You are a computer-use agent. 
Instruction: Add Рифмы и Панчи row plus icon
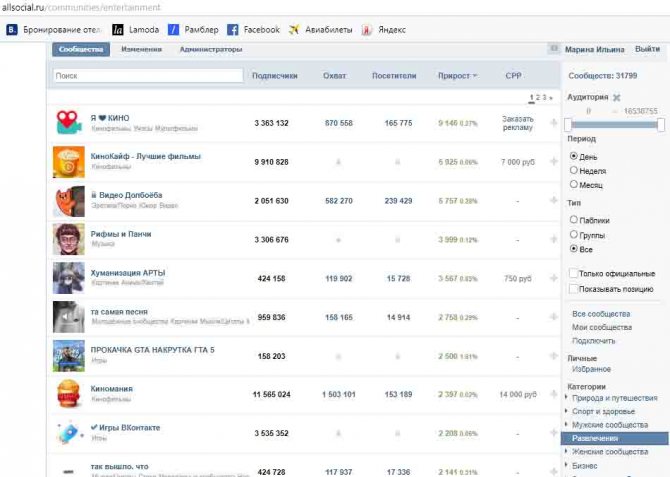point(553,239)
